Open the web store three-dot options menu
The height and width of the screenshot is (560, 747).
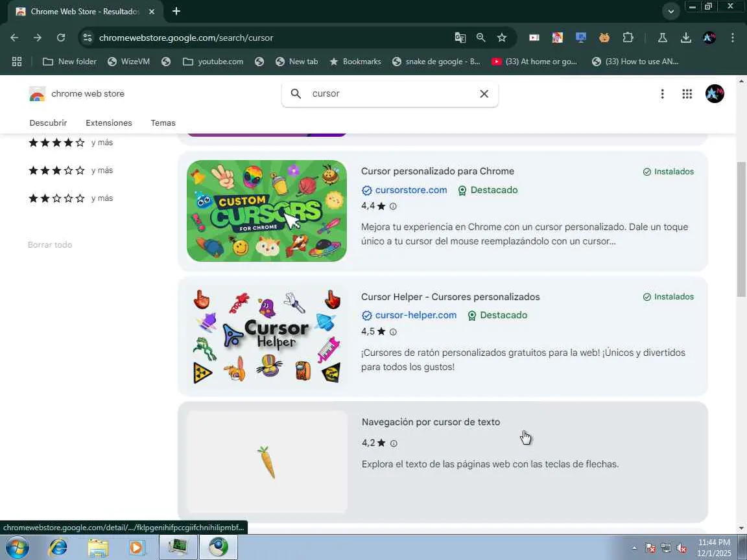pyautogui.click(x=662, y=94)
